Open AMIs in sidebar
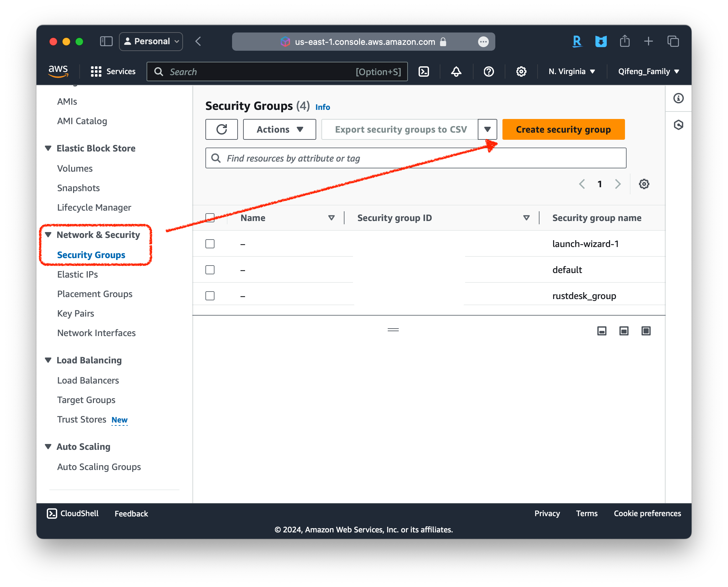Screen dimensions: 728x587 (67, 101)
